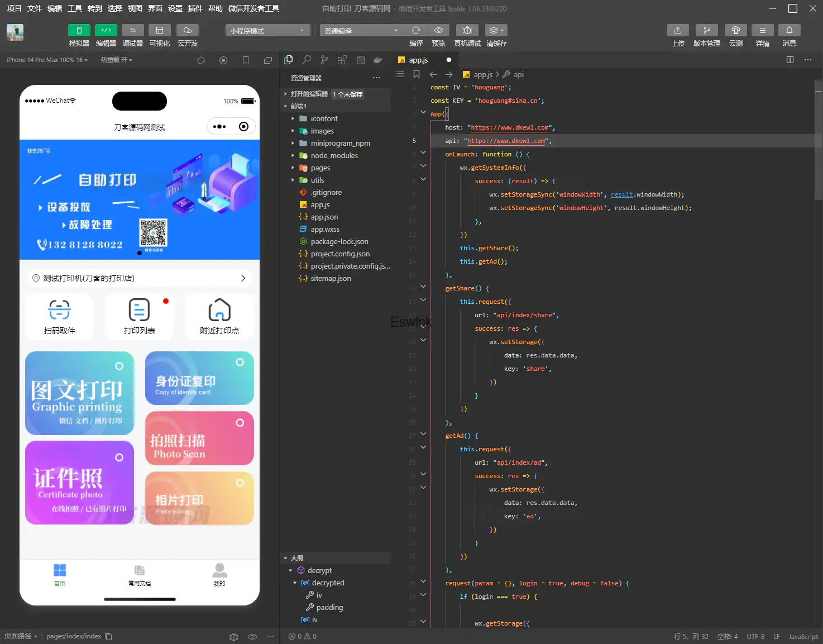823x644 pixels.
Task: Toggle the editor panel button
Action: pyautogui.click(x=106, y=30)
